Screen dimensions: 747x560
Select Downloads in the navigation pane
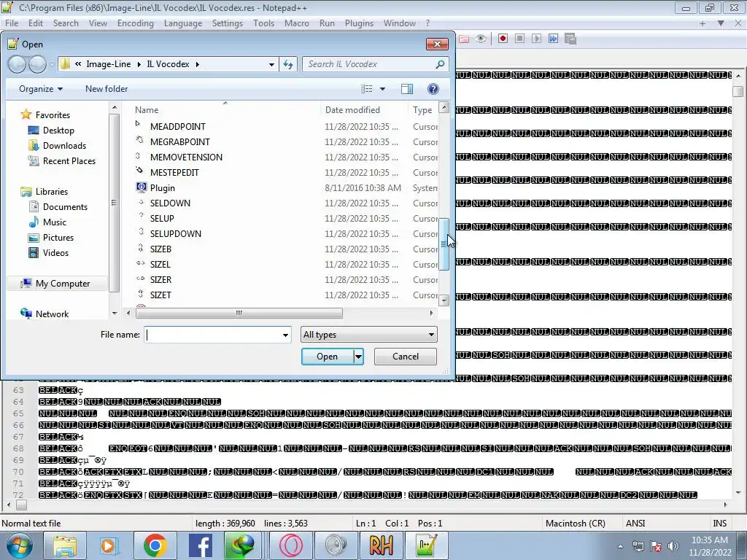[x=64, y=146]
